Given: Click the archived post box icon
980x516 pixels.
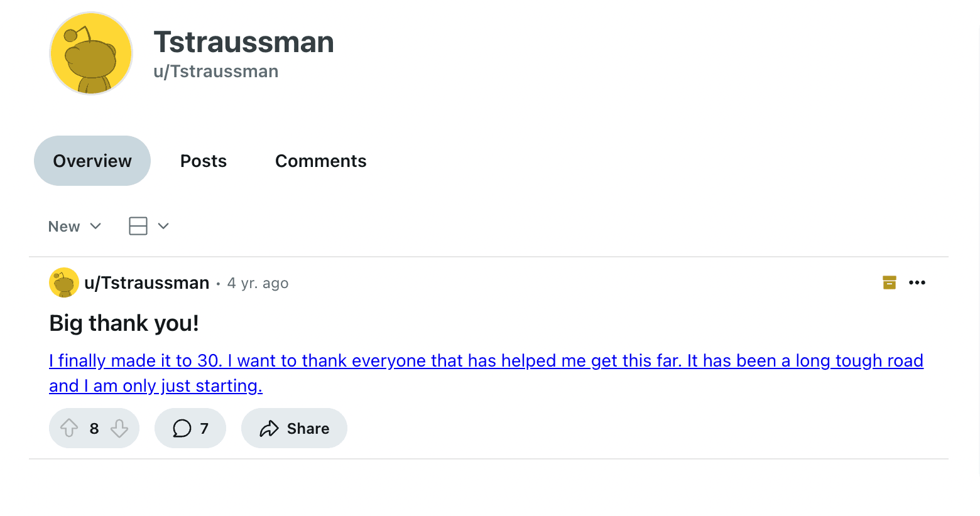Looking at the screenshot, I should click(x=889, y=282).
